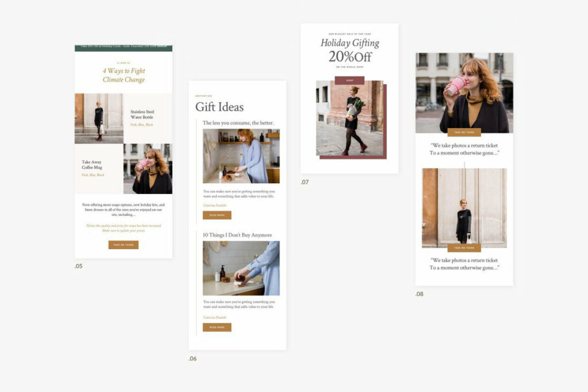This screenshot has width=588, height=392.
Task: Click the Holiday Gifting 20% Off headline
Action: coord(350,50)
